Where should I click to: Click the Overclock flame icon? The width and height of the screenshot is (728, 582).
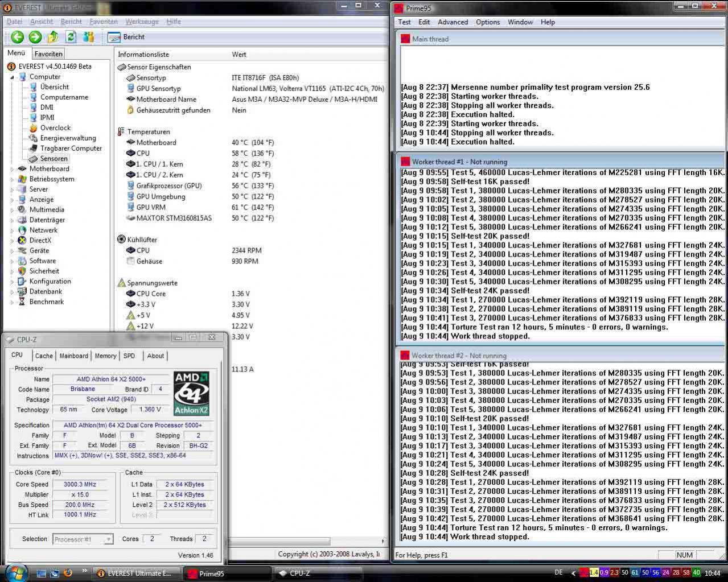(34, 128)
